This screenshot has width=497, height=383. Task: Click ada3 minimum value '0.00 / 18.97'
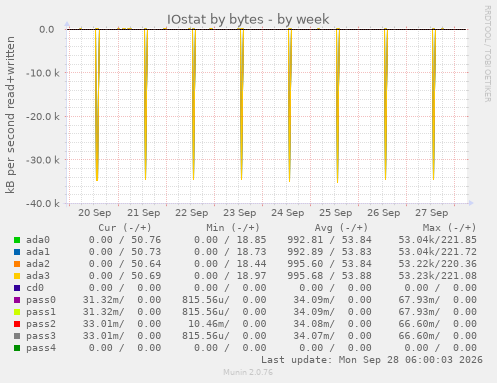pos(230,276)
